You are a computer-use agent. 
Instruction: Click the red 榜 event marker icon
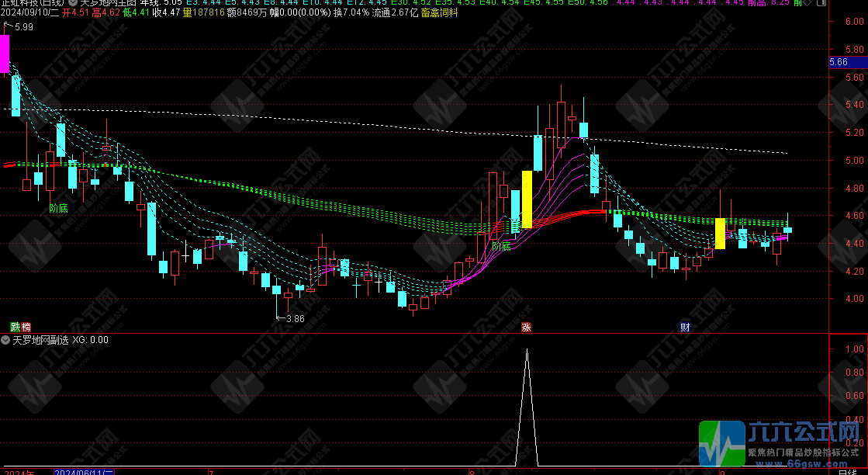point(26,328)
